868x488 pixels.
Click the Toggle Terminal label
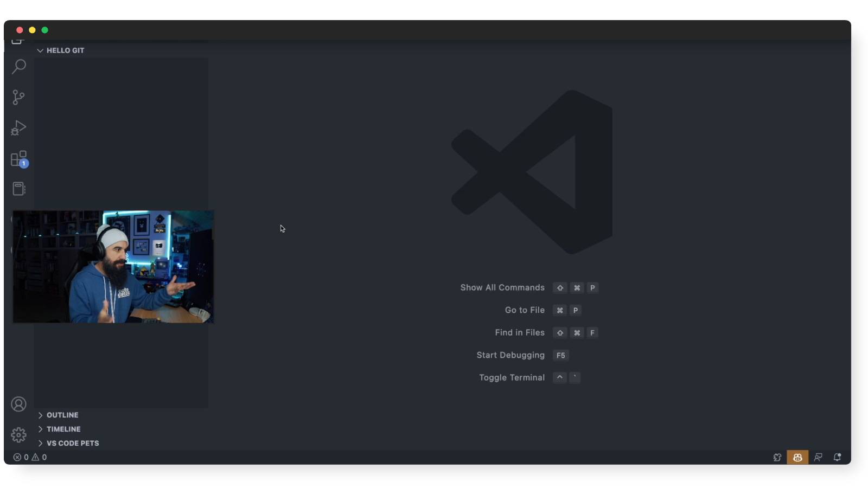(512, 378)
